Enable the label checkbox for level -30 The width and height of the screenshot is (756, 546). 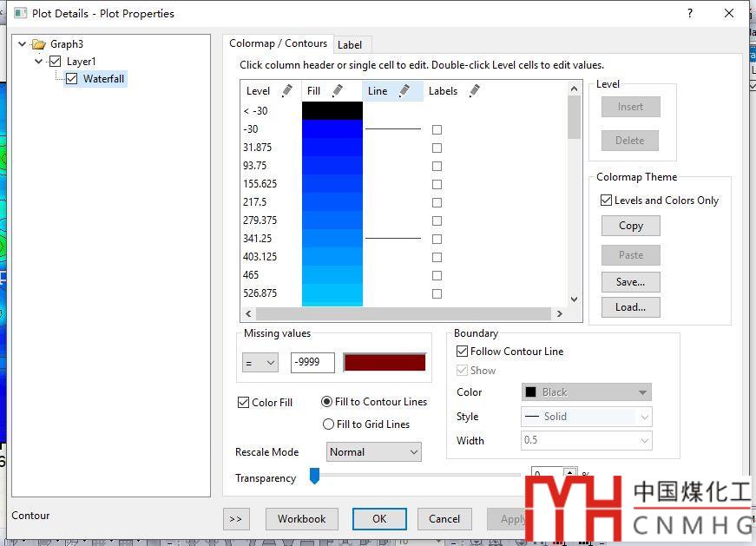(437, 129)
